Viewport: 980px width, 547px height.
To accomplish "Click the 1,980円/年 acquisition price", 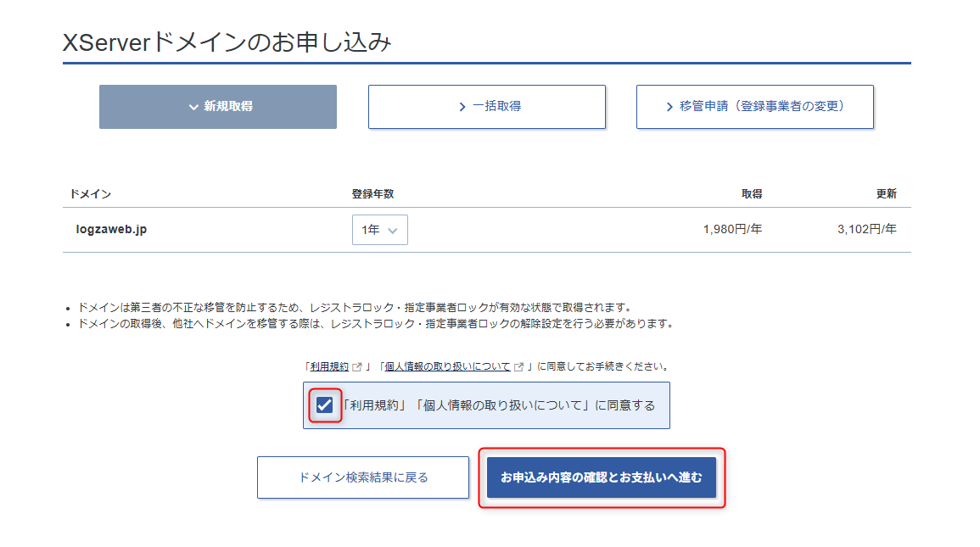I will click(x=732, y=229).
